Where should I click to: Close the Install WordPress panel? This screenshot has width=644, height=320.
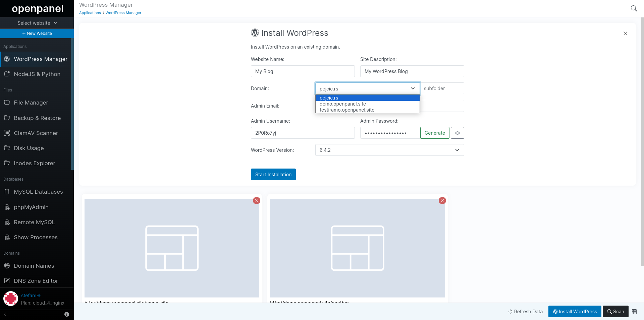pyautogui.click(x=625, y=34)
